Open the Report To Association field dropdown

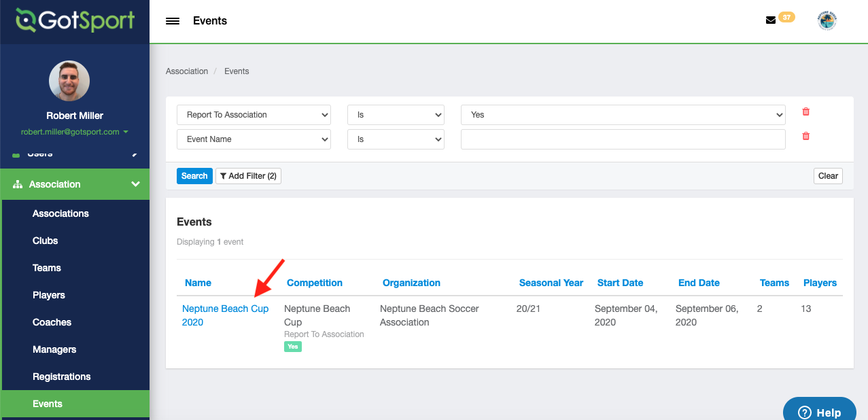[x=254, y=115]
